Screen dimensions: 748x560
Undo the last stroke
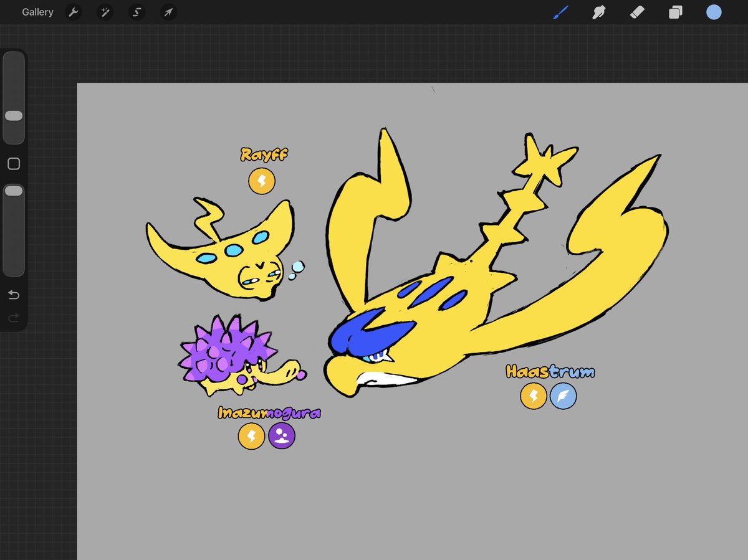[x=14, y=295]
